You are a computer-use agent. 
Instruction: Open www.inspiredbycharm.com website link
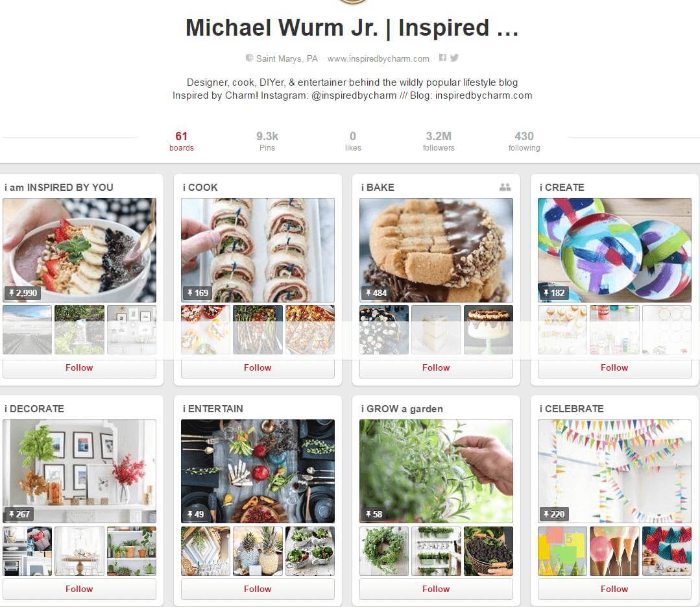(378, 58)
